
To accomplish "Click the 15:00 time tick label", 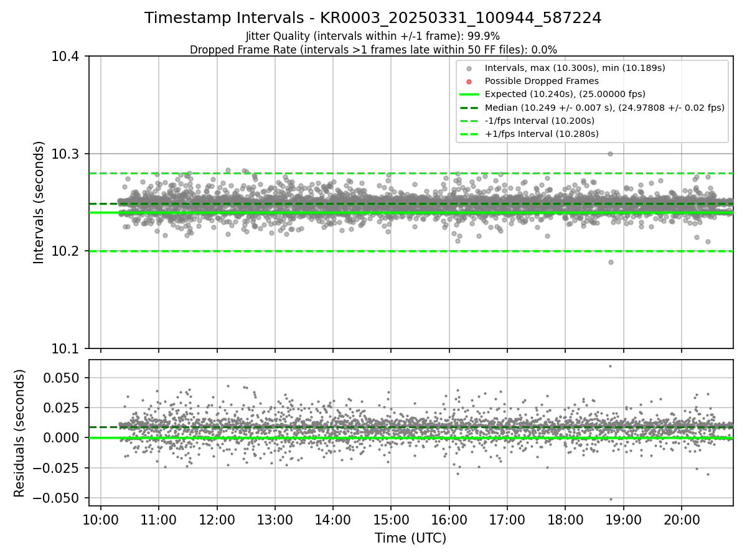I will pos(391,520).
